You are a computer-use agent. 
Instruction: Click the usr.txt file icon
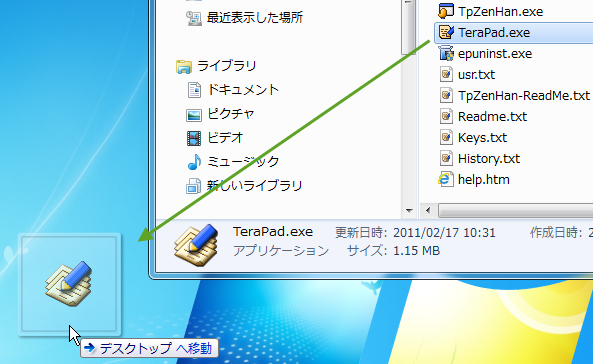446,75
